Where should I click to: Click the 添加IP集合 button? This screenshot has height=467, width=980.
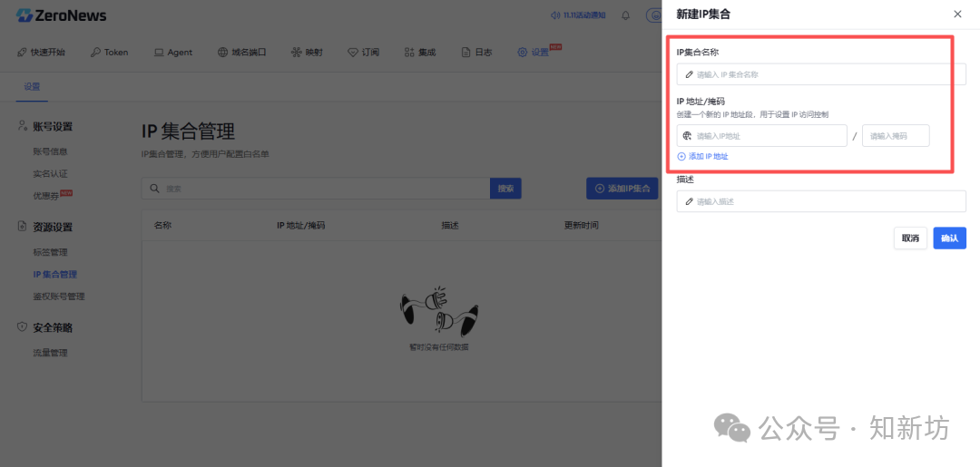tap(622, 189)
